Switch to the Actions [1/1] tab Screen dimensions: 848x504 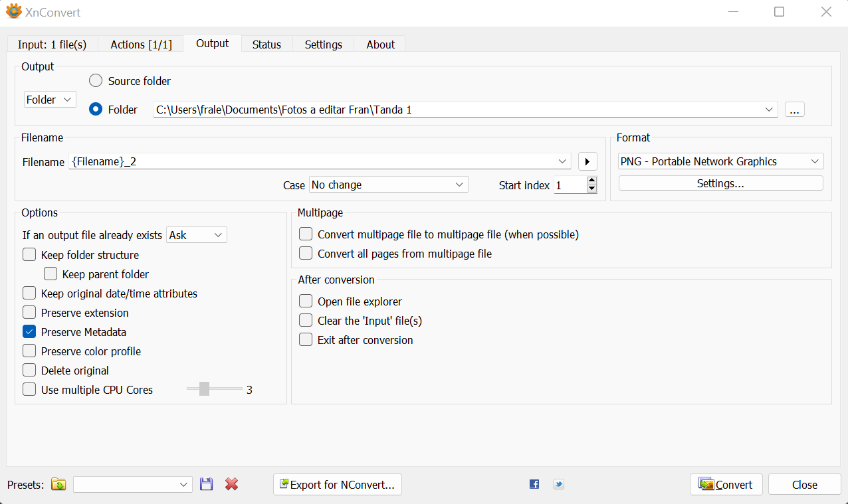pyautogui.click(x=141, y=44)
